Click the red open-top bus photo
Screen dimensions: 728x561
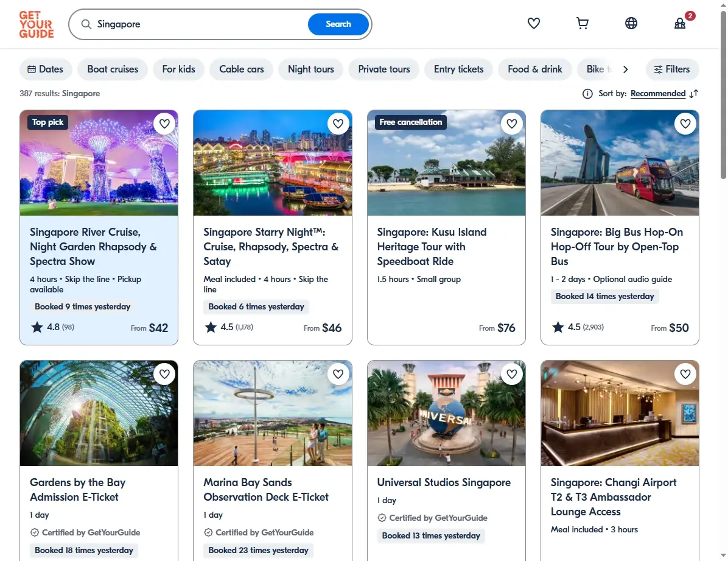coord(620,163)
